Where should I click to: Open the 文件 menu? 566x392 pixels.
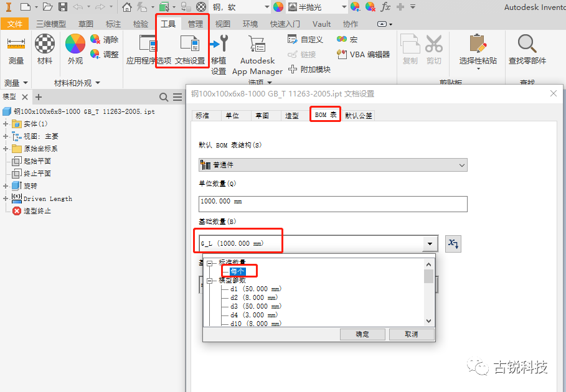coord(15,24)
